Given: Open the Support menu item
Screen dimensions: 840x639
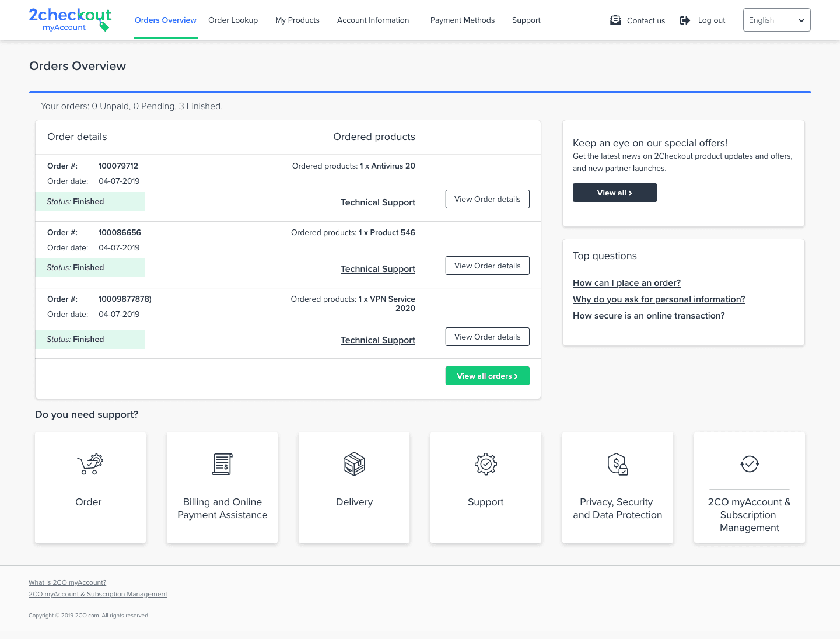Looking at the screenshot, I should 526,20.
